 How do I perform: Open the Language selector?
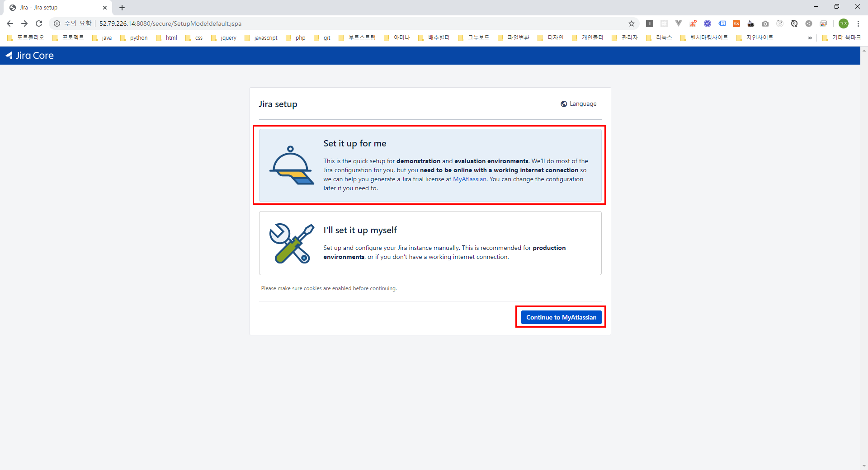(x=579, y=104)
